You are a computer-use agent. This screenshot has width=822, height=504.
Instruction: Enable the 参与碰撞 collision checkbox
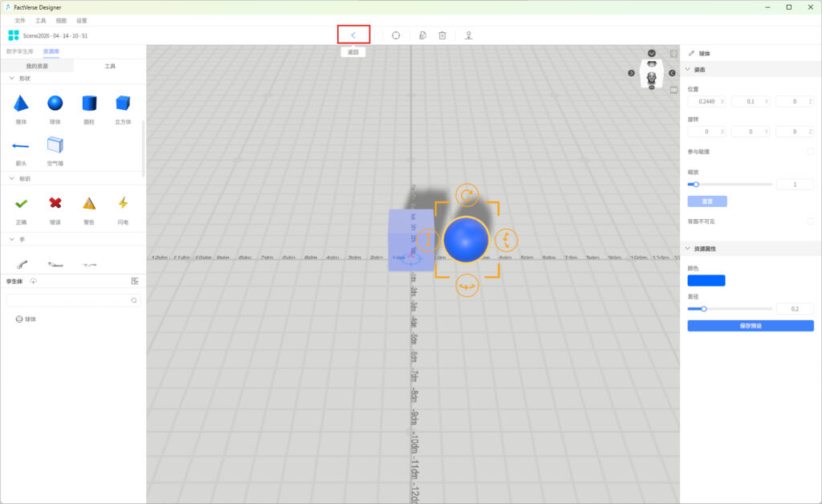(x=811, y=152)
